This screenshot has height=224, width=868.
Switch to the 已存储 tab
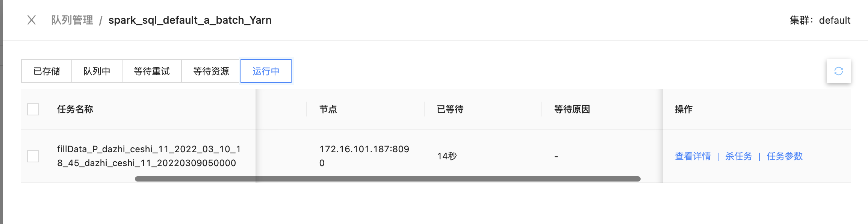point(46,71)
